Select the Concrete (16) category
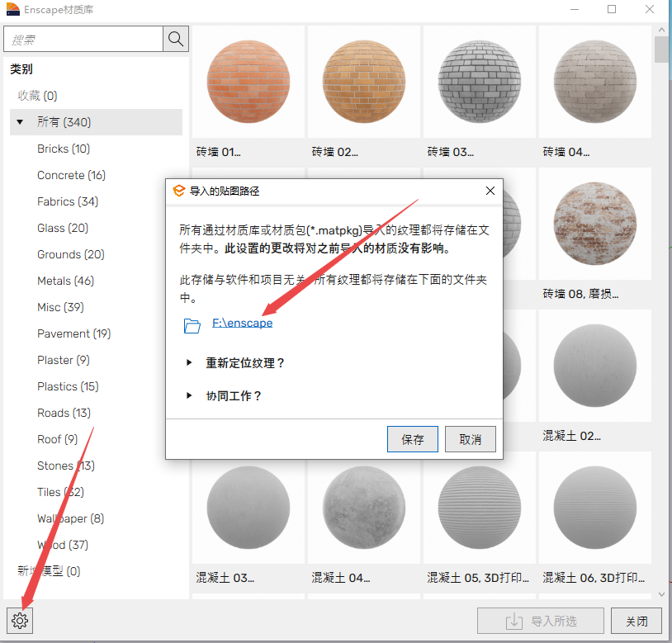 (x=71, y=175)
